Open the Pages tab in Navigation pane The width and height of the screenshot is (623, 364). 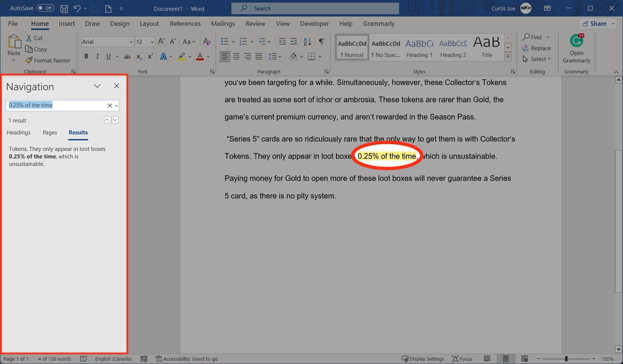pos(49,132)
